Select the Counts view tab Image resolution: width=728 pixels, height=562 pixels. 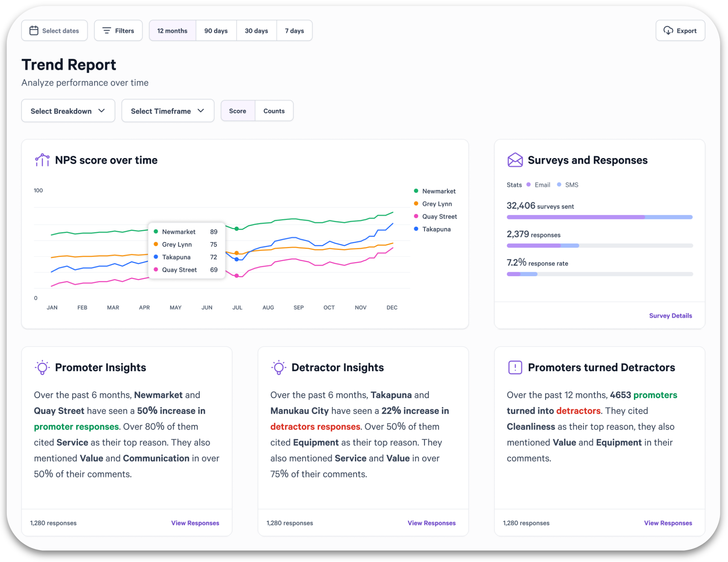[274, 111]
